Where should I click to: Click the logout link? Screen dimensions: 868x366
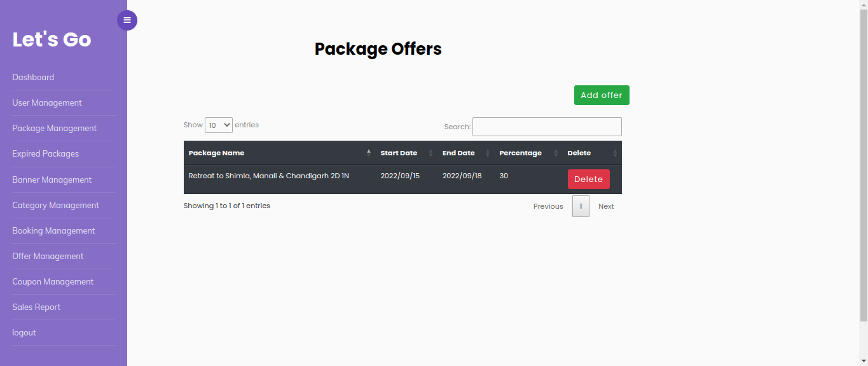coord(24,332)
